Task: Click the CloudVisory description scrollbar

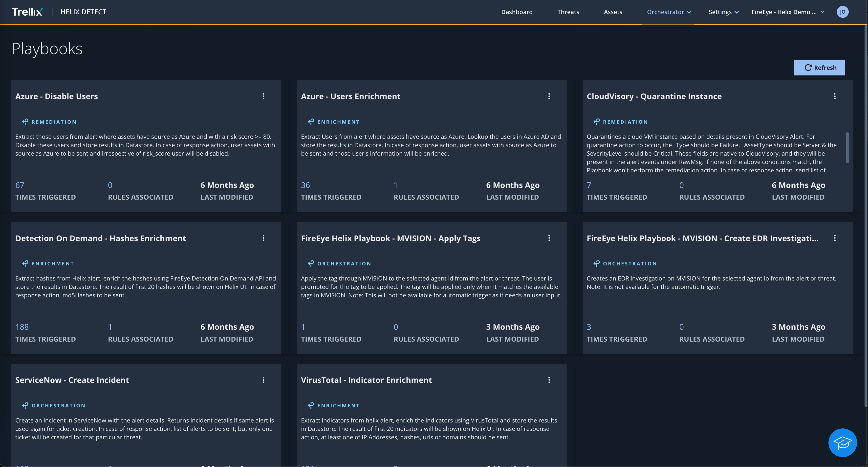Action: 847,148
